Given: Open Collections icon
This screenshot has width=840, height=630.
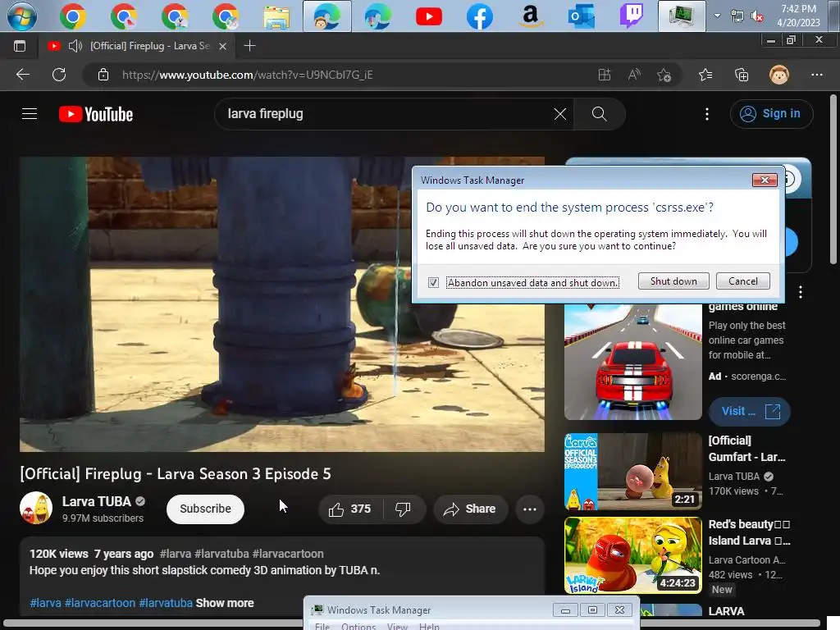Looking at the screenshot, I should coord(742,75).
